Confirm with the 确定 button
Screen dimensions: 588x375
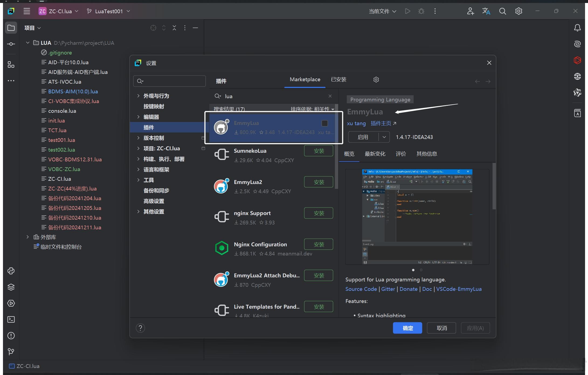pyautogui.click(x=407, y=328)
